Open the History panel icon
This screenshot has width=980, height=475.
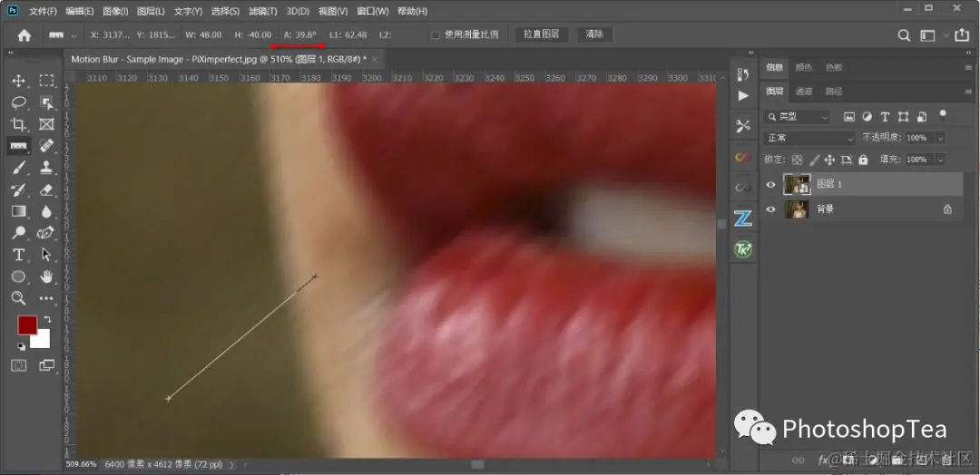coord(743,74)
